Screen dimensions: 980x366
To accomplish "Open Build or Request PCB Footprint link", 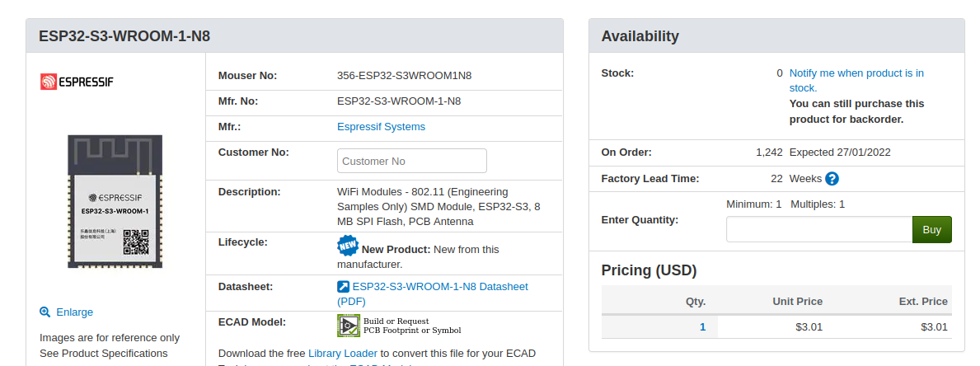I will point(412,326).
